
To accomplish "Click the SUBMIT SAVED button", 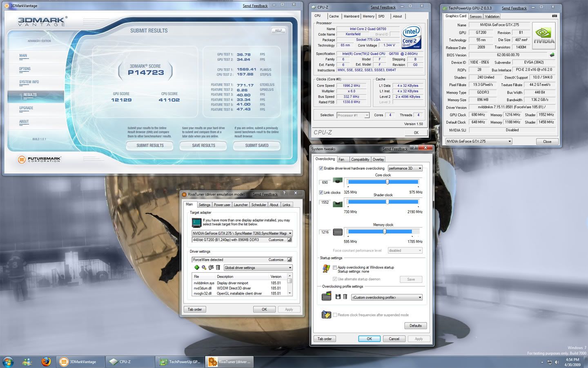I will (257, 146).
